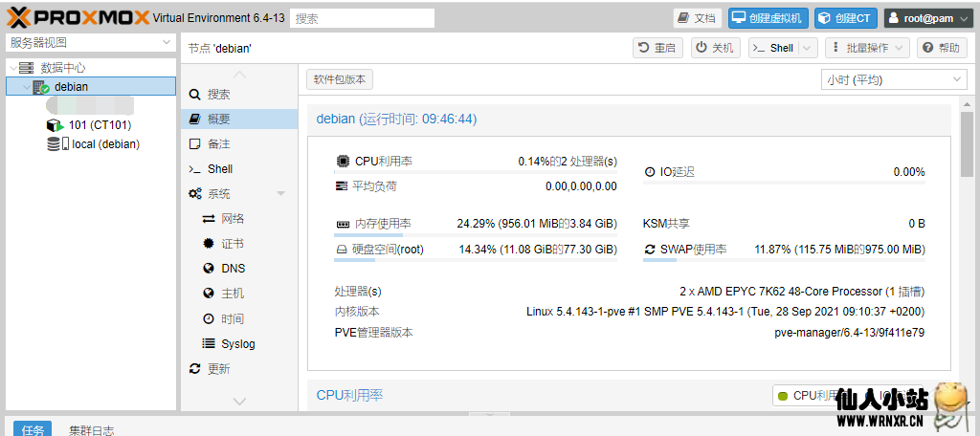Click the CPU利用率 chart heading
Image resolution: width=980 pixels, height=436 pixels.
(349, 395)
